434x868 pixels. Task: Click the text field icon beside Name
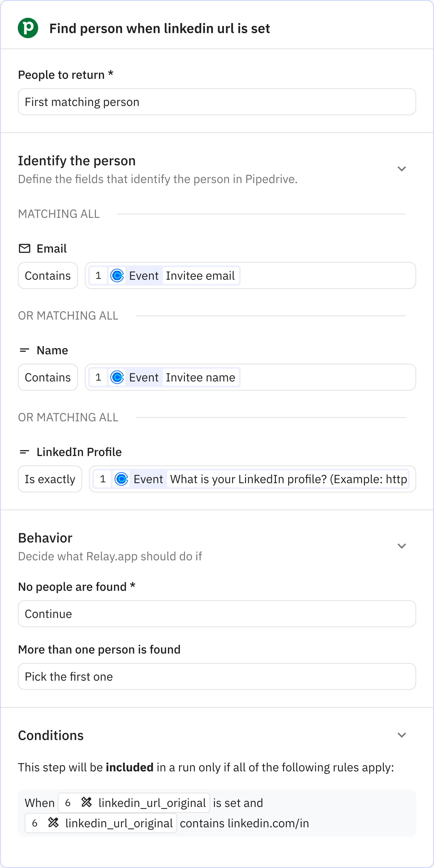(x=25, y=350)
